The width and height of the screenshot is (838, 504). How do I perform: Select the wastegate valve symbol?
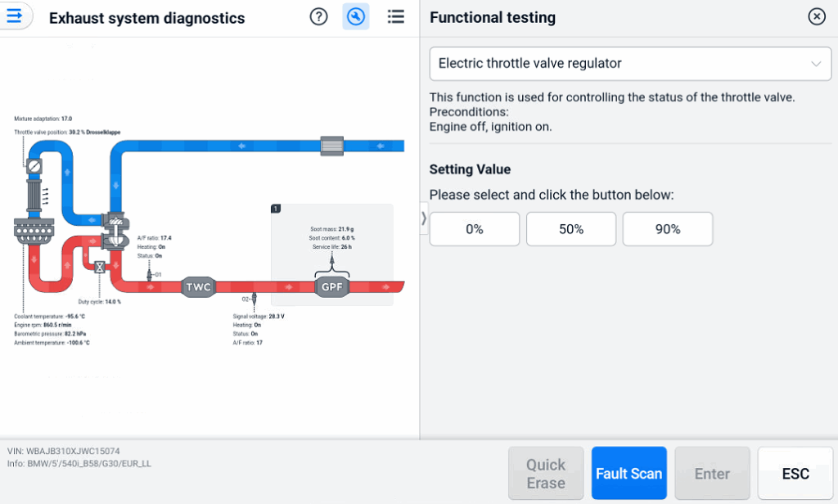click(x=100, y=267)
